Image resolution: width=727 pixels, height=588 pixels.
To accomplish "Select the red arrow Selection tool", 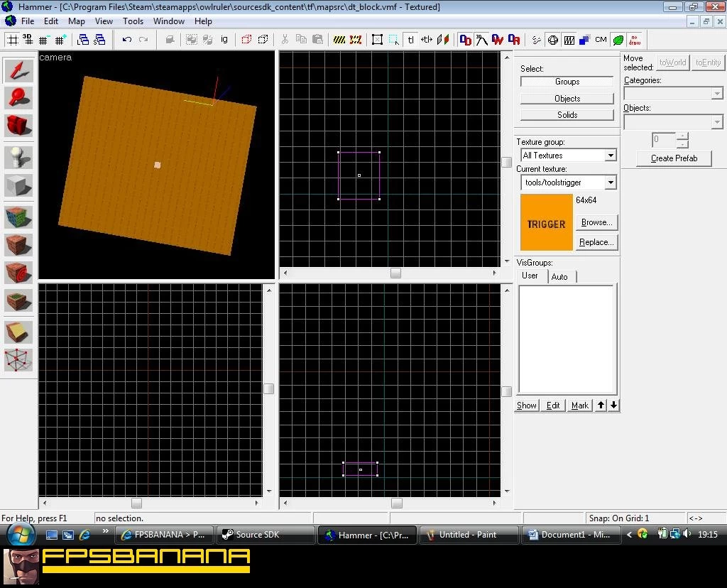I will [18, 70].
